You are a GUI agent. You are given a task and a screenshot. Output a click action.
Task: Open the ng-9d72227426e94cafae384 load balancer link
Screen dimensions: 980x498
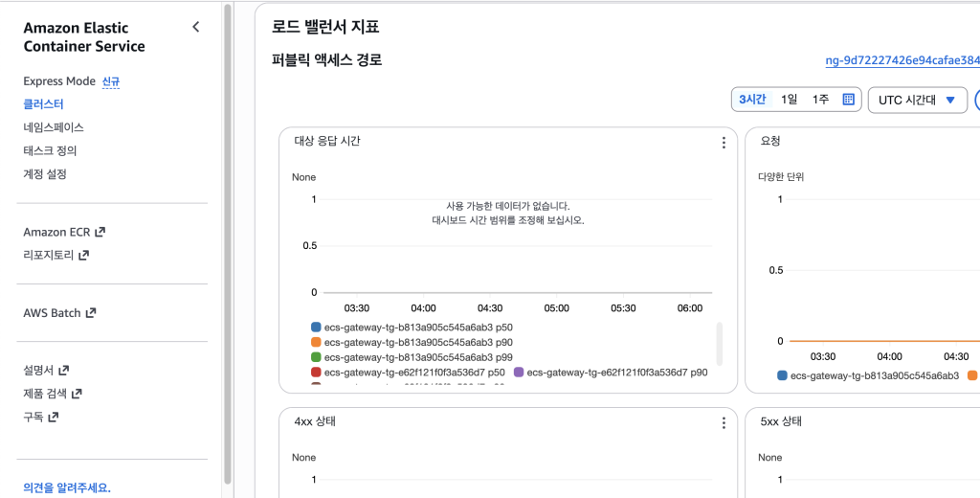click(x=902, y=60)
